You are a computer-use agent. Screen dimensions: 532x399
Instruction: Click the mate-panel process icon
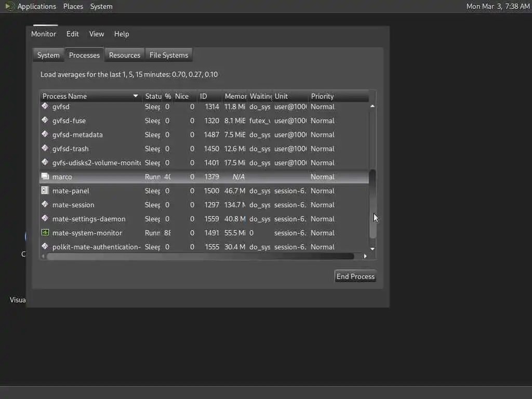point(45,190)
